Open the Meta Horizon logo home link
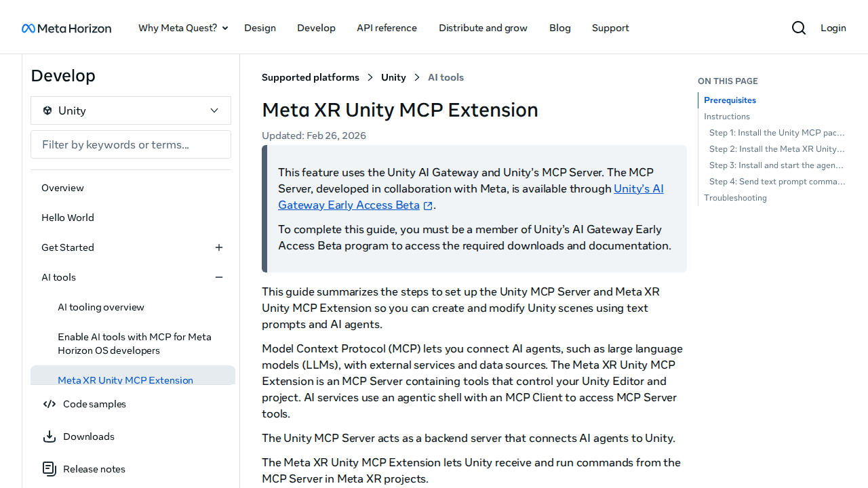The width and height of the screenshot is (868, 488). 66,28
